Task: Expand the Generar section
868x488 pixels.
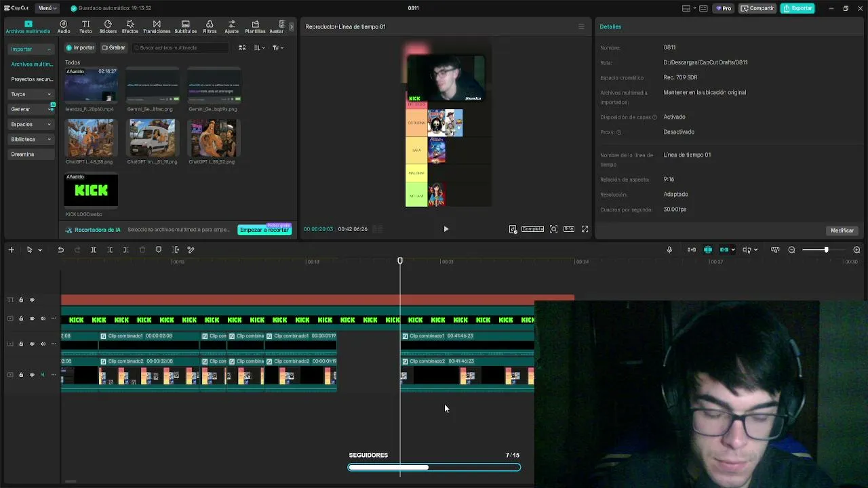Action: [x=31, y=109]
